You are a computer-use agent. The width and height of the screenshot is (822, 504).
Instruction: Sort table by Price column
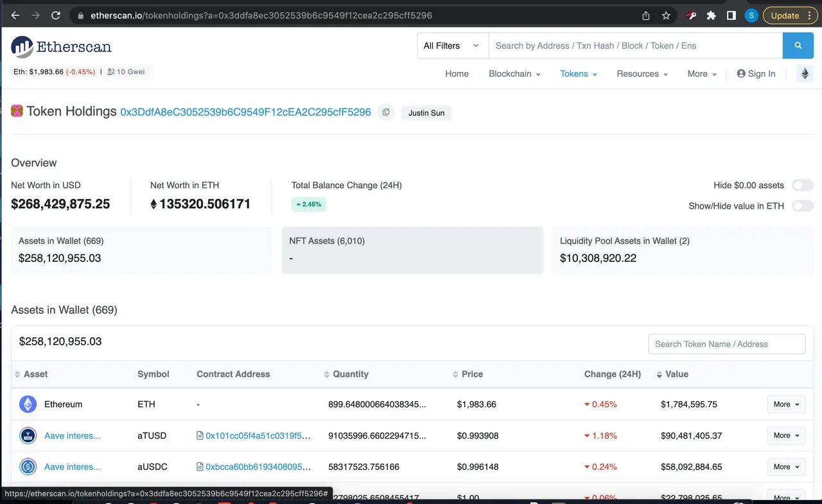(x=468, y=374)
